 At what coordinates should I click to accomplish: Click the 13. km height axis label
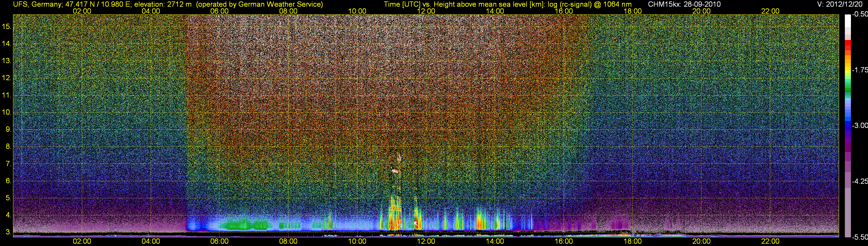click(6, 61)
